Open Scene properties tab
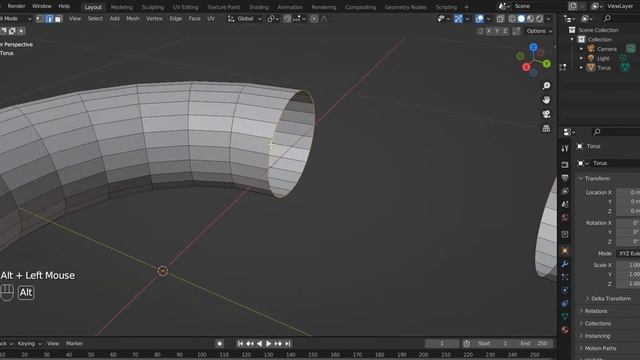This screenshot has height=360, width=640. (565, 204)
